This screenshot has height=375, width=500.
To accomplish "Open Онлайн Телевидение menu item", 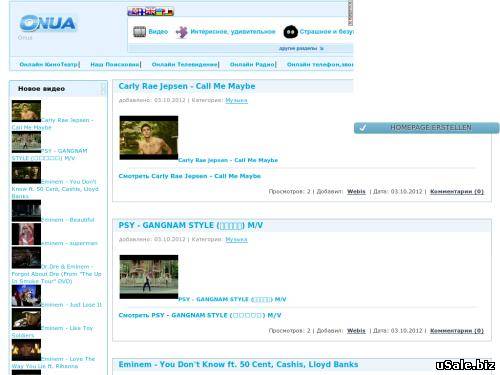I will [185, 64].
